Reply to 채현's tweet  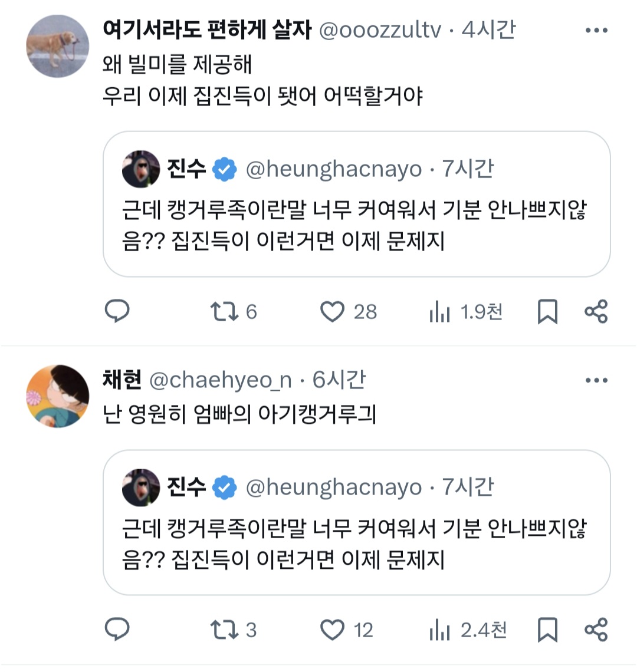click(x=117, y=630)
